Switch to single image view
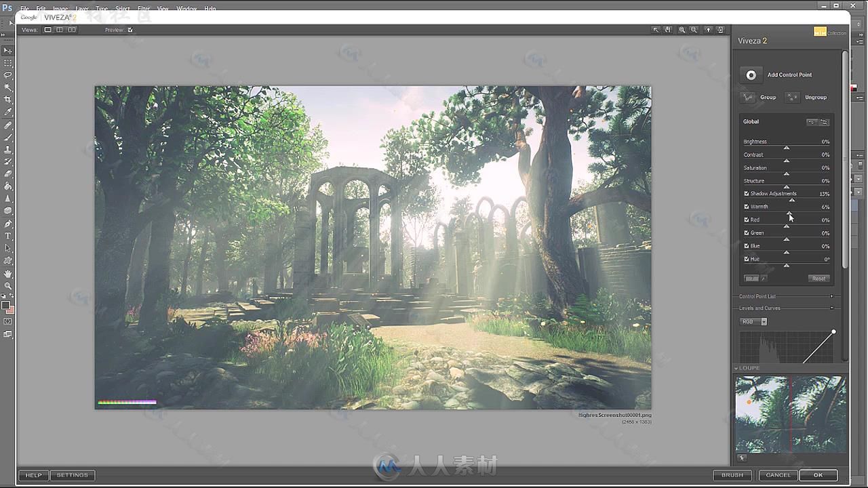 pyautogui.click(x=47, y=30)
